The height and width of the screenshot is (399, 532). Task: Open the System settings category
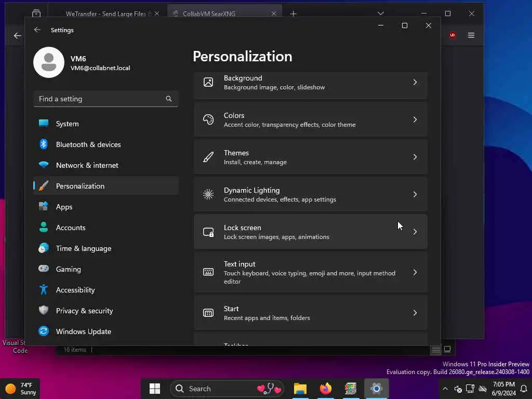tap(106, 124)
